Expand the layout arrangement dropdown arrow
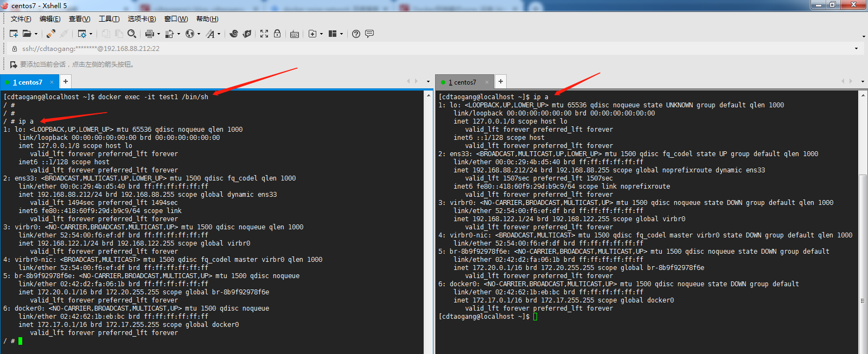This screenshot has height=354, width=868. (341, 34)
